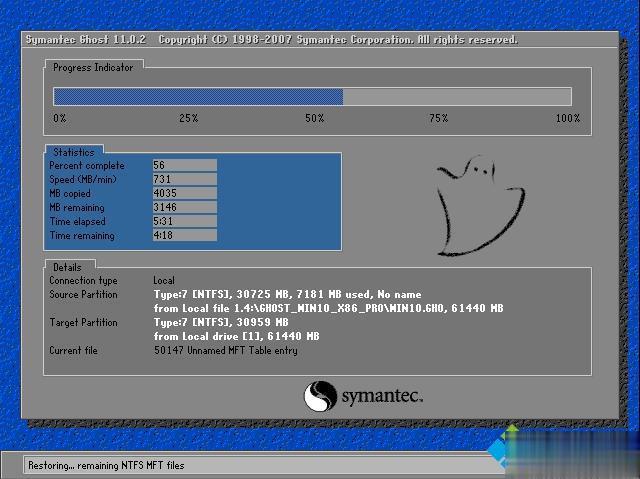Click the WIN10.GHO source file path line
The image size is (640, 479).
[x=329, y=308]
